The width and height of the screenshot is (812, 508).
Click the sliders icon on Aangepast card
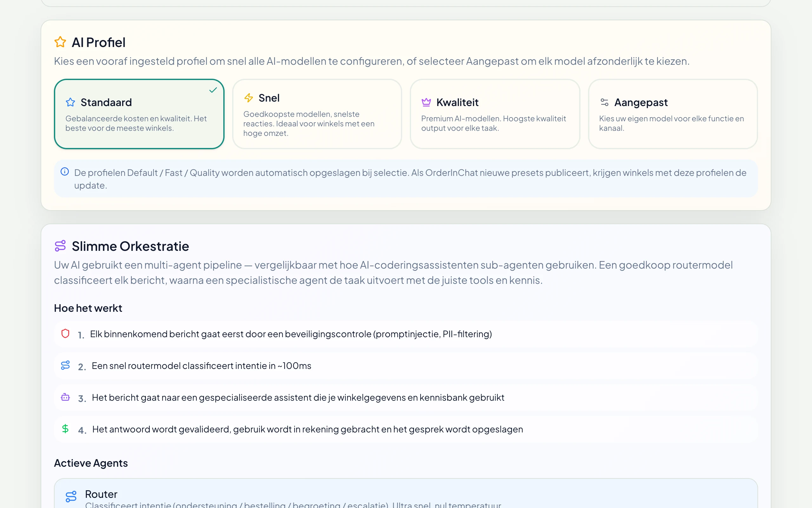pos(604,102)
